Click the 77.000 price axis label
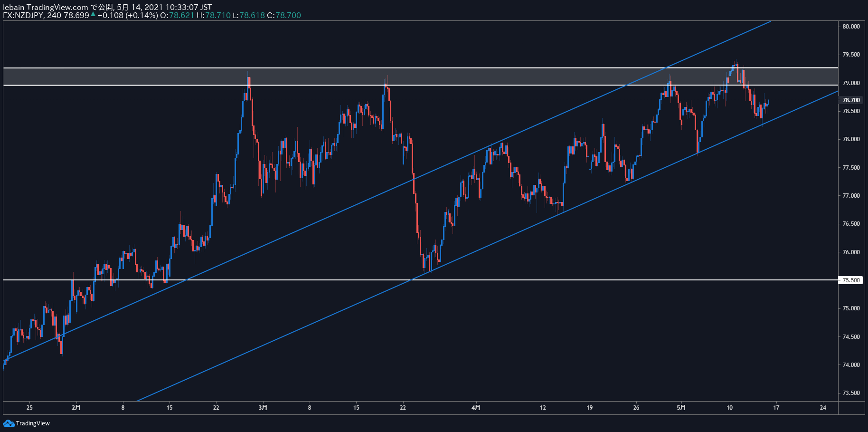This screenshot has height=432, width=868. 851,196
